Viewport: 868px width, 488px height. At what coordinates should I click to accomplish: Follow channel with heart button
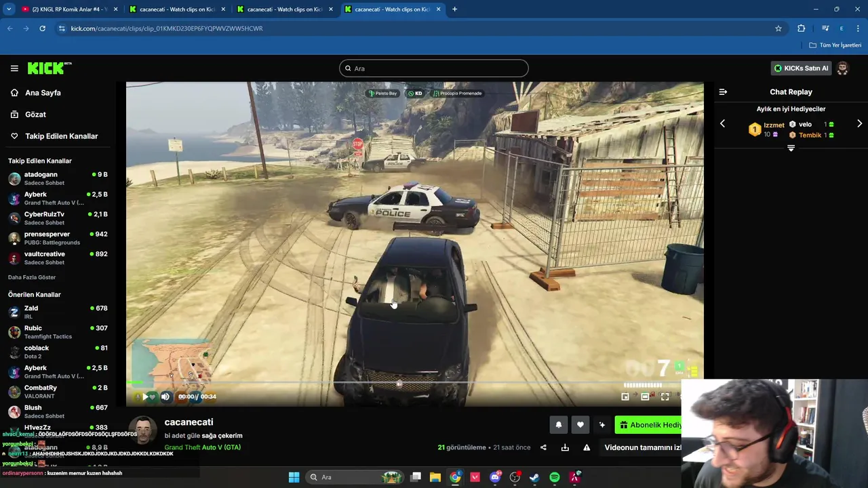click(580, 425)
